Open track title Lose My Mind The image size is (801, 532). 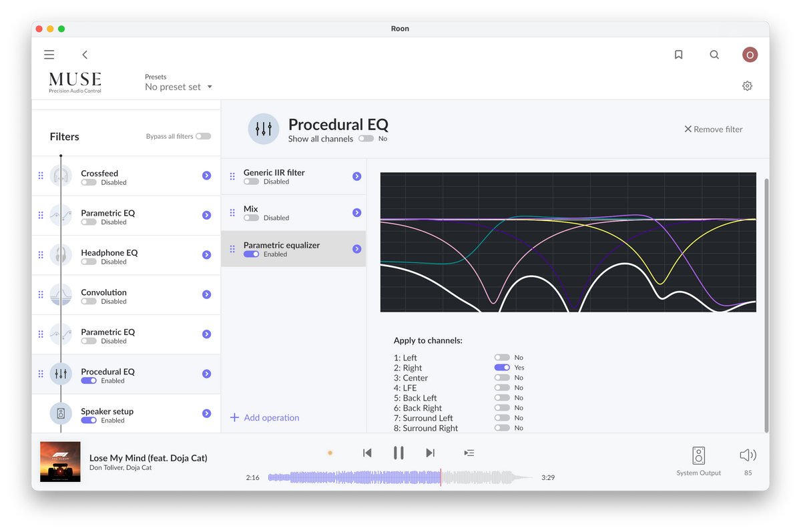[148, 458]
